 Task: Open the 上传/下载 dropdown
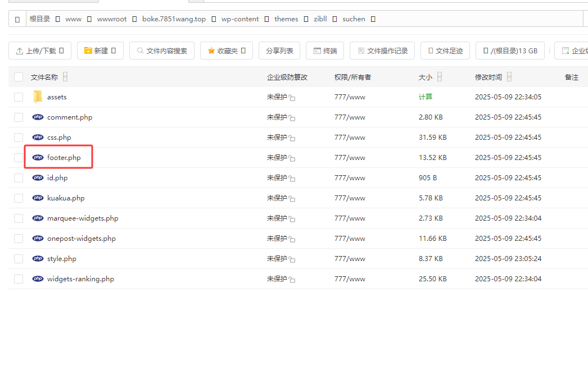click(40, 51)
